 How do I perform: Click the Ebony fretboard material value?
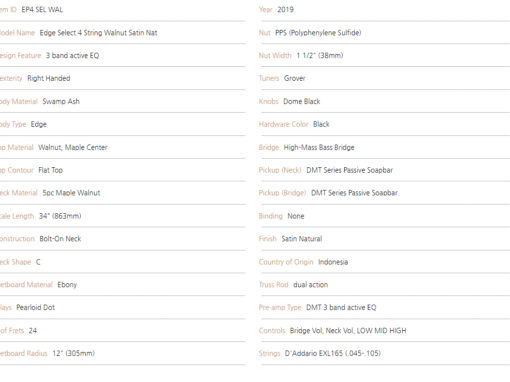(x=67, y=285)
